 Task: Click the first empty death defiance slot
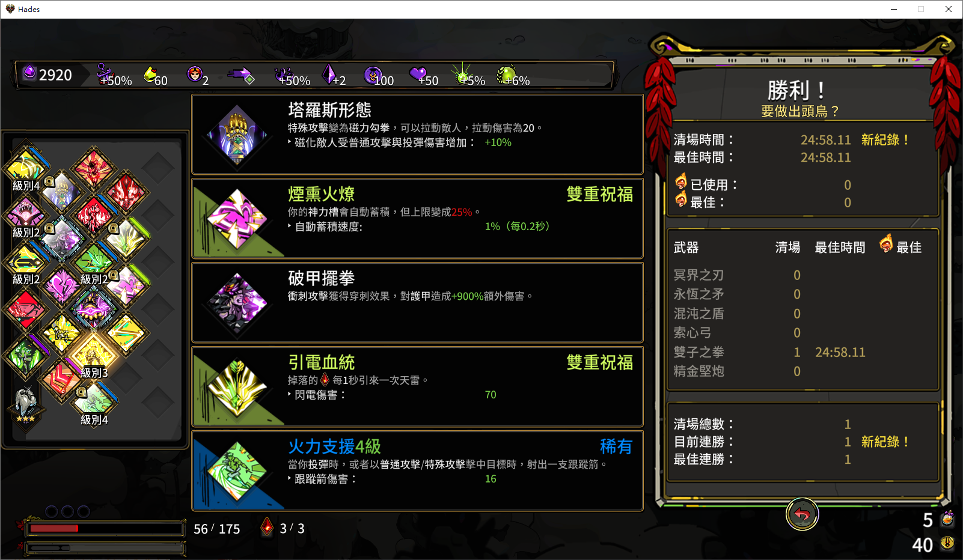[52, 511]
